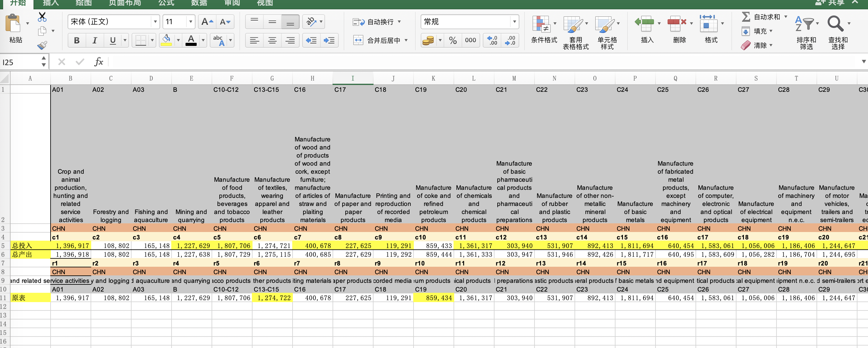This screenshot has width=868, height=348.
Task: Open the font name dropdown 宋体 (正文)
Action: click(x=155, y=22)
